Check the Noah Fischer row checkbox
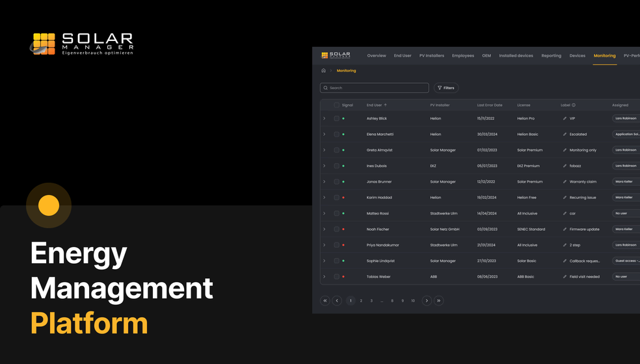 pos(337,229)
